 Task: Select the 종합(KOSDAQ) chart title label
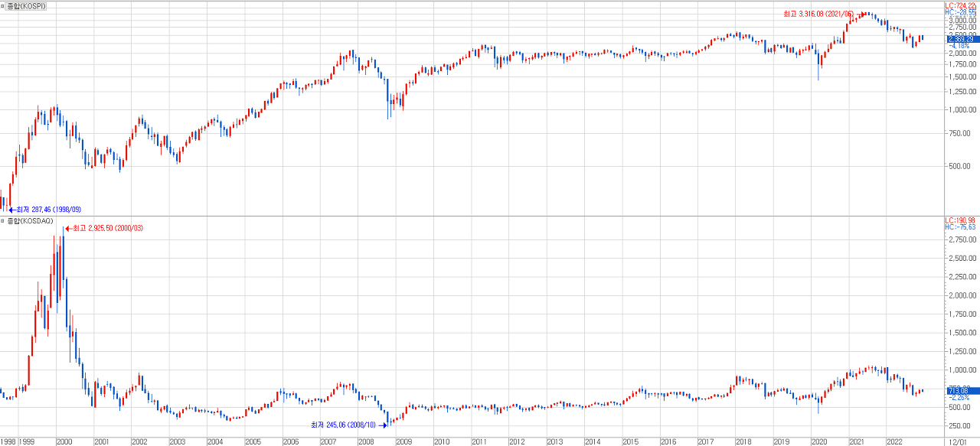[x=28, y=220]
